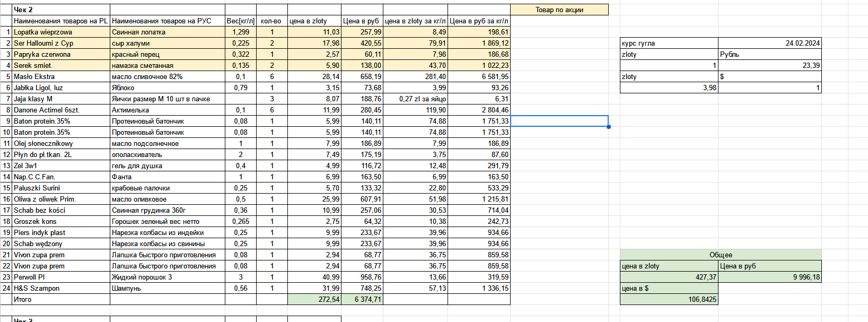Click the yellow "Товар по акции" legend cell
This screenshot has height=322, width=868.
pyautogui.click(x=559, y=10)
